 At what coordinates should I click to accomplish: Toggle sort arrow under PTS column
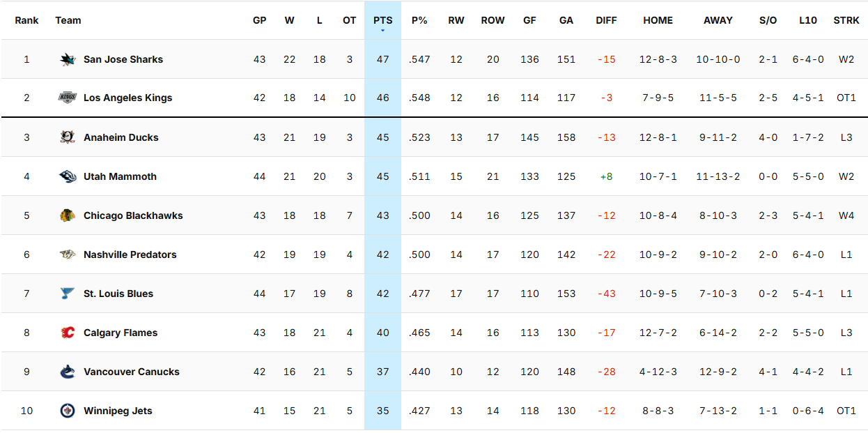click(382, 31)
